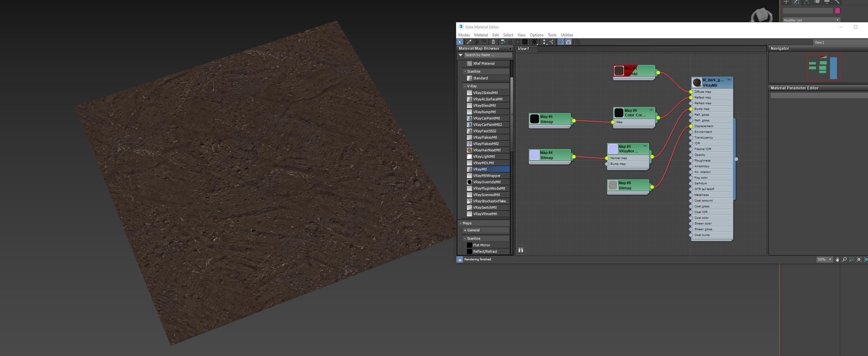Viewport: 868px width, 356px height.
Task: Select VRayMtl in material browser list
Action: [x=488, y=170]
